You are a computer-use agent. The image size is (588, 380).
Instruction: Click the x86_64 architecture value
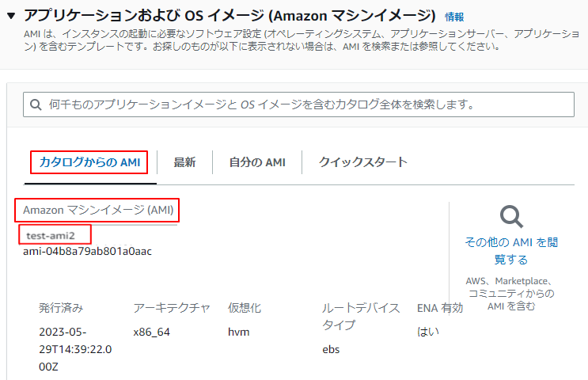click(152, 332)
